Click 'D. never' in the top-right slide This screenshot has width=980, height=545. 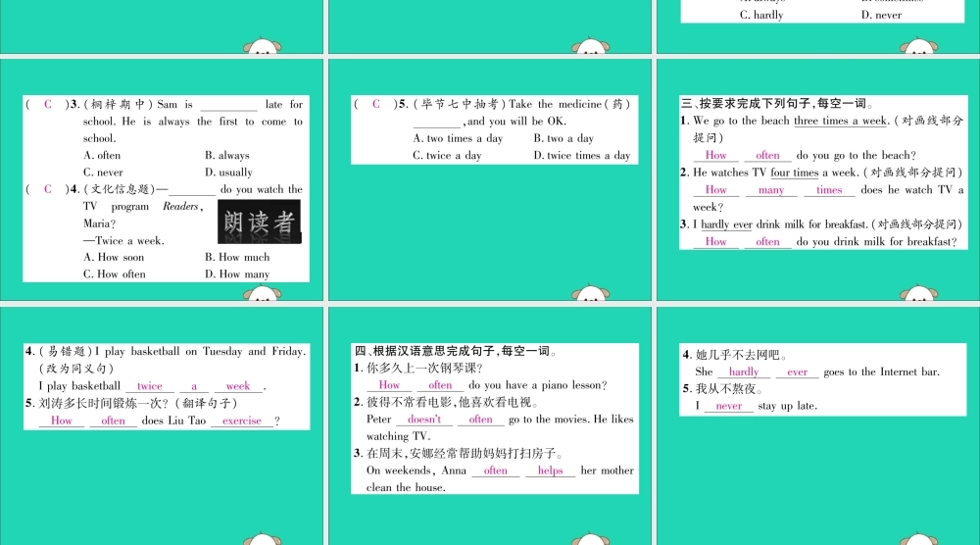coord(881,15)
